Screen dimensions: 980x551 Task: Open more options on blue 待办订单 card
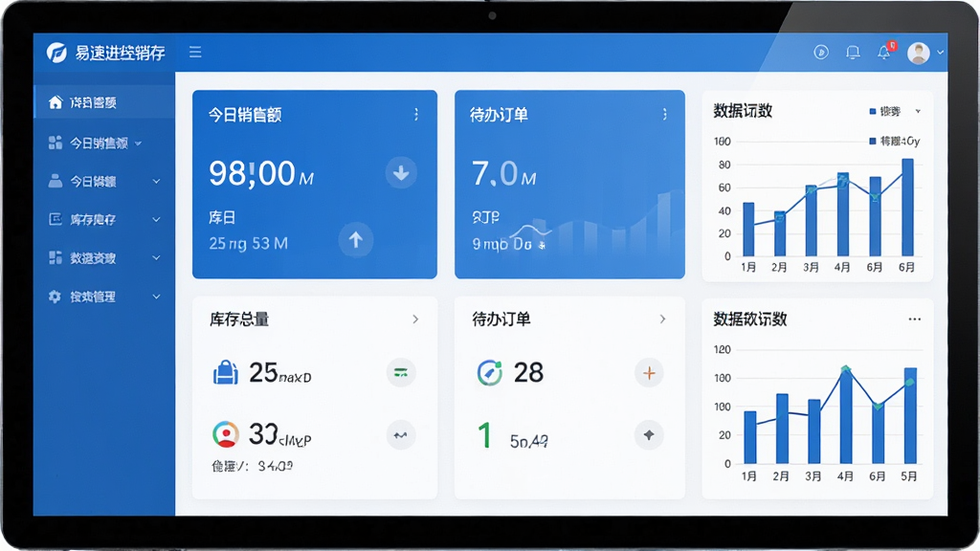[x=664, y=115]
